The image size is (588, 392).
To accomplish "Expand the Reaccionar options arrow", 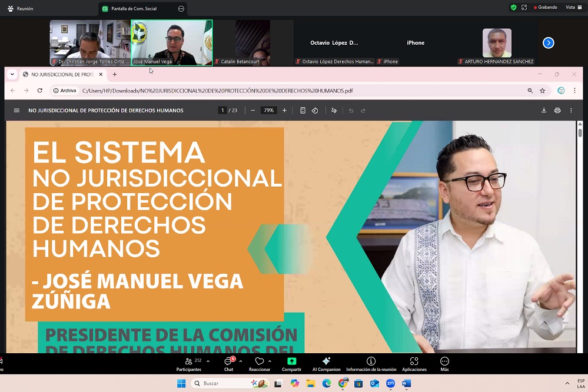I will click(x=270, y=361).
